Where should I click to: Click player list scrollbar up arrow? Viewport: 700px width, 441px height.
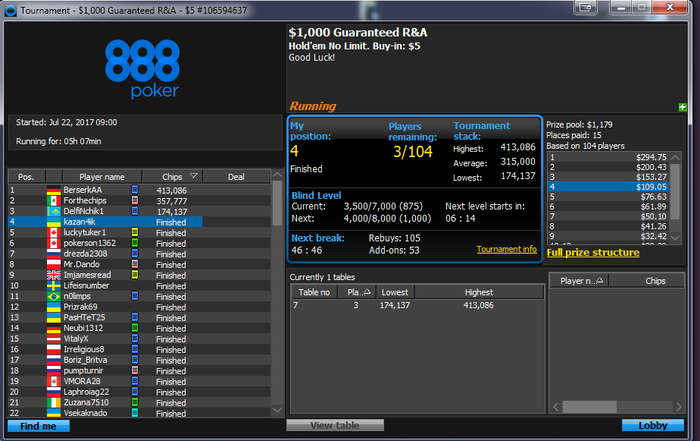[x=277, y=175]
